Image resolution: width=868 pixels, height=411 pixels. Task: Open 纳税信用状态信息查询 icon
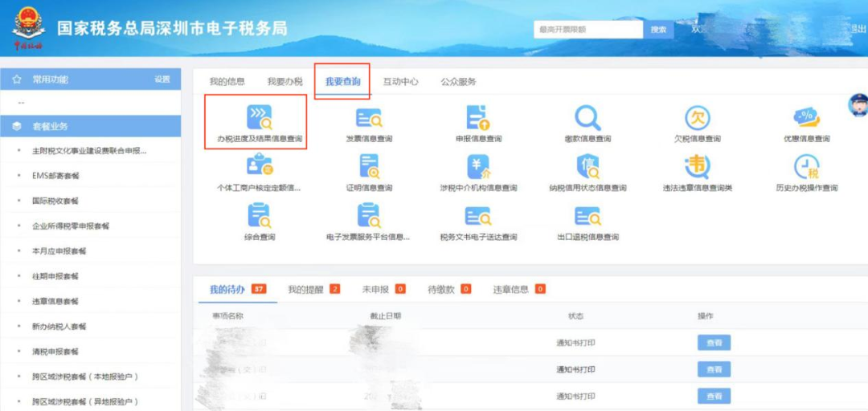tap(588, 166)
